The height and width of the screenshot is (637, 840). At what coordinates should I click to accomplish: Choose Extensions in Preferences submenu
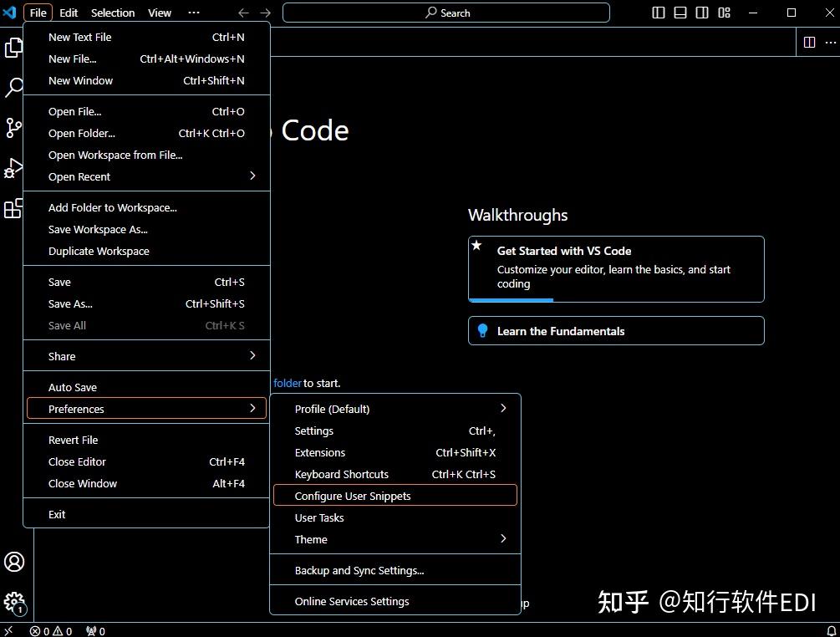395,453
